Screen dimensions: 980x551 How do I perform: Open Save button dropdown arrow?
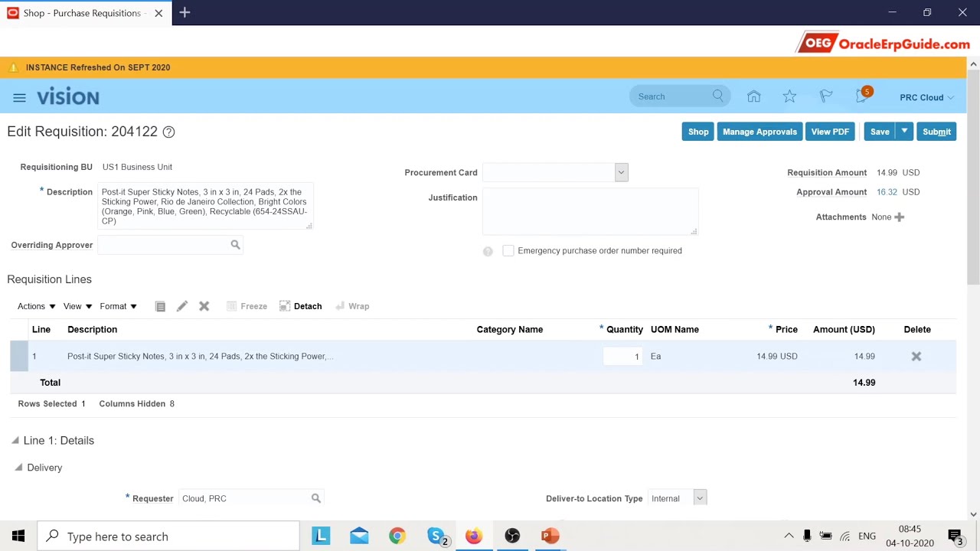(904, 132)
